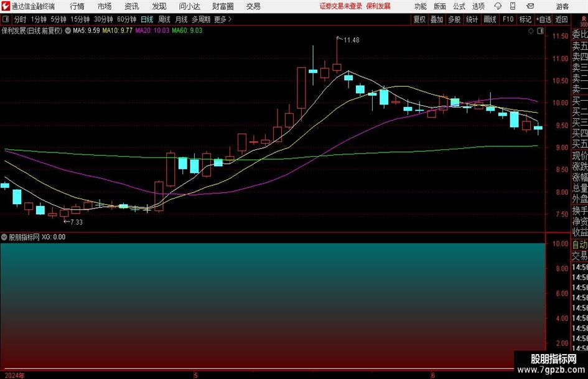Click the diamond icon above price axis
This screenshot has height=379, width=588.
point(531,31)
